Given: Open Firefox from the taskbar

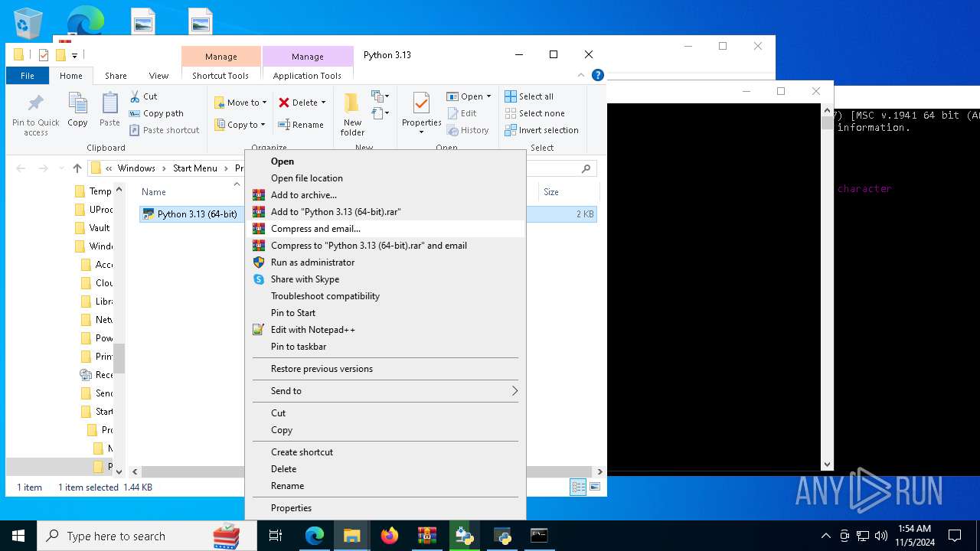Looking at the screenshot, I should coord(390,536).
